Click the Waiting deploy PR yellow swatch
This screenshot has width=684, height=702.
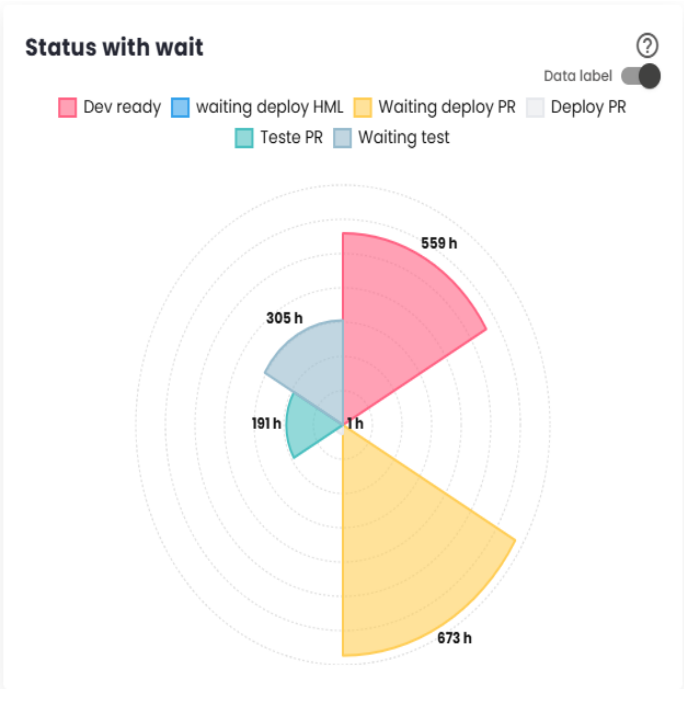tap(363, 107)
